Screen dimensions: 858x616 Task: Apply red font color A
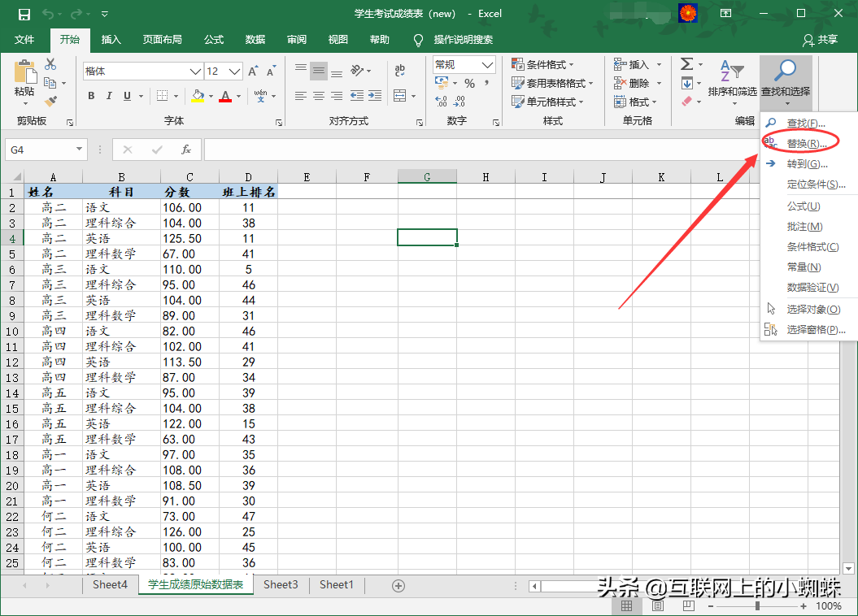[225, 96]
